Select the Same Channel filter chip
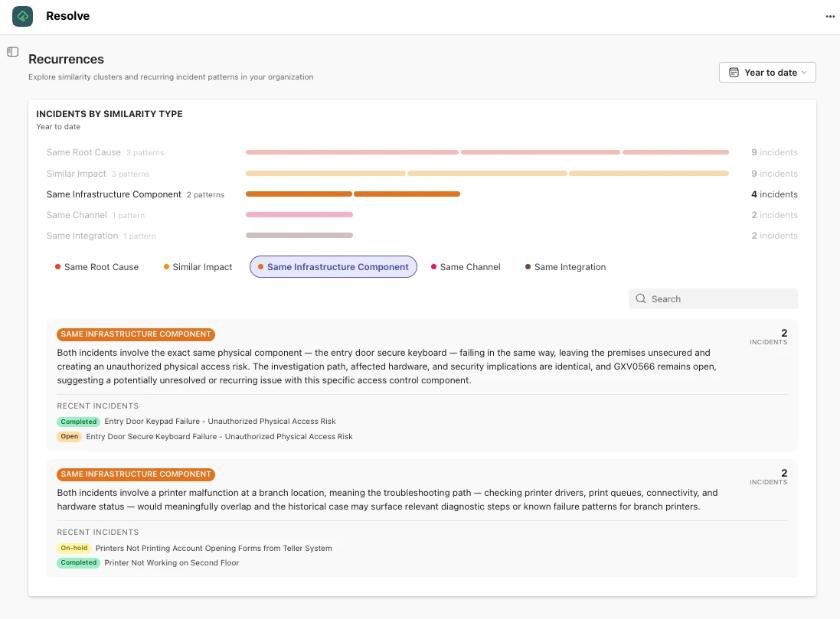The image size is (840, 619). click(466, 267)
